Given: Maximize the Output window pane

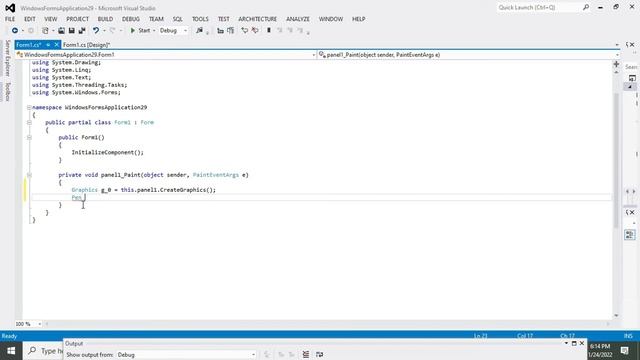Looking at the screenshot, I should [x=574, y=343].
